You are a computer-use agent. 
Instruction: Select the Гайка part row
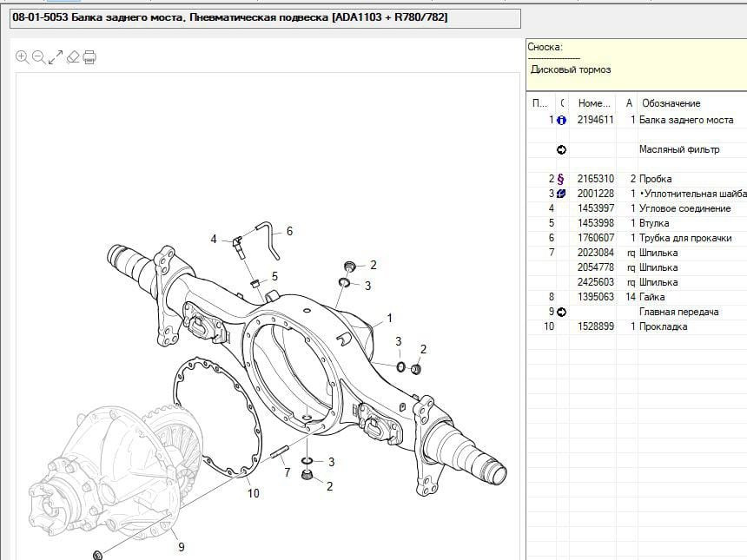653,297
